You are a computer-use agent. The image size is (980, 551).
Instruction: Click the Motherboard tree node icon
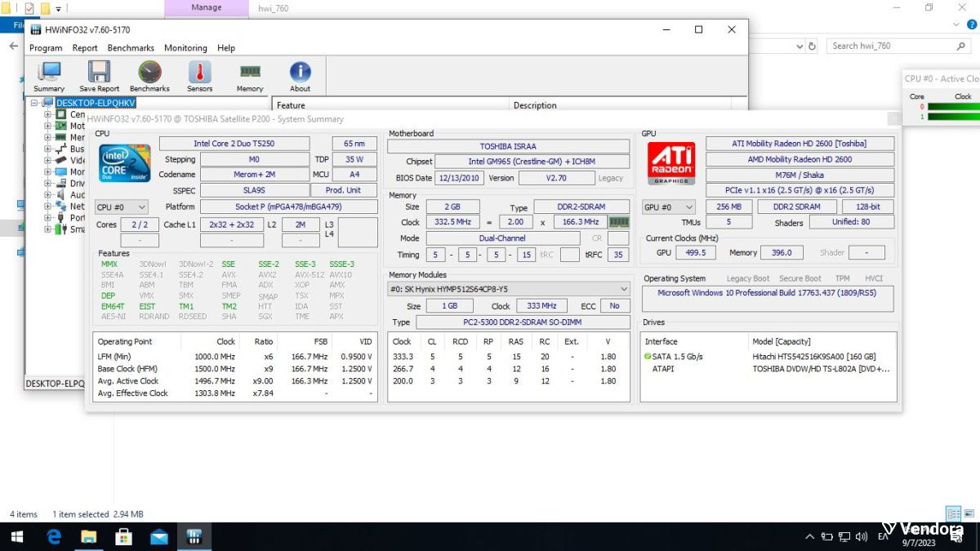pyautogui.click(x=60, y=126)
